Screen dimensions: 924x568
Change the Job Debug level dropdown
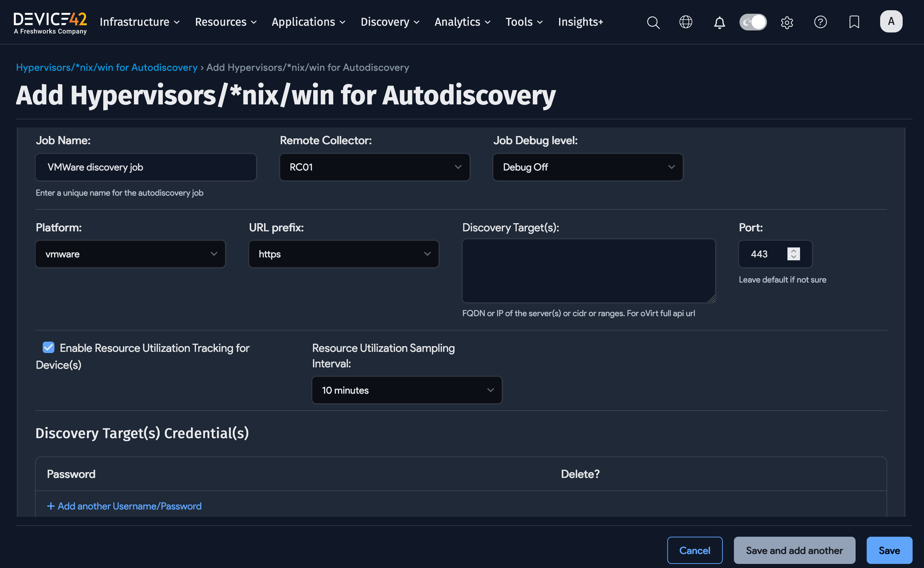coord(587,167)
